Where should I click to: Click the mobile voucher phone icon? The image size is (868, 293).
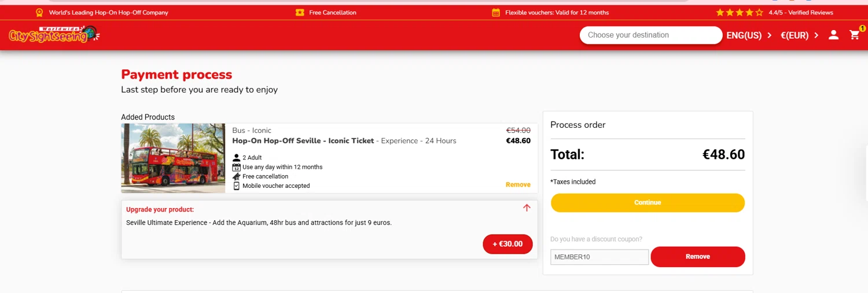(x=236, y=186)
